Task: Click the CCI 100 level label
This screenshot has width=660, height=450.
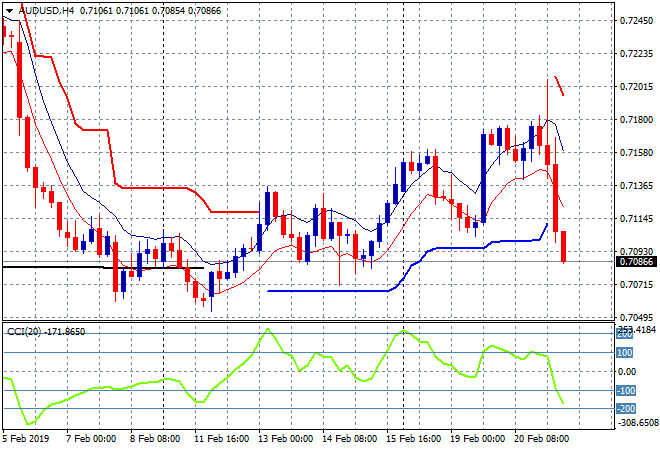Action: [623, 353]
